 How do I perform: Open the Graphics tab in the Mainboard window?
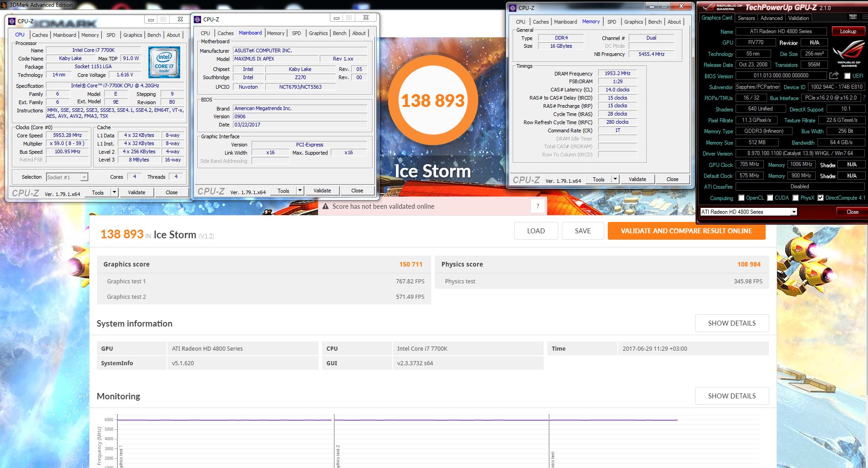[318, 33]
